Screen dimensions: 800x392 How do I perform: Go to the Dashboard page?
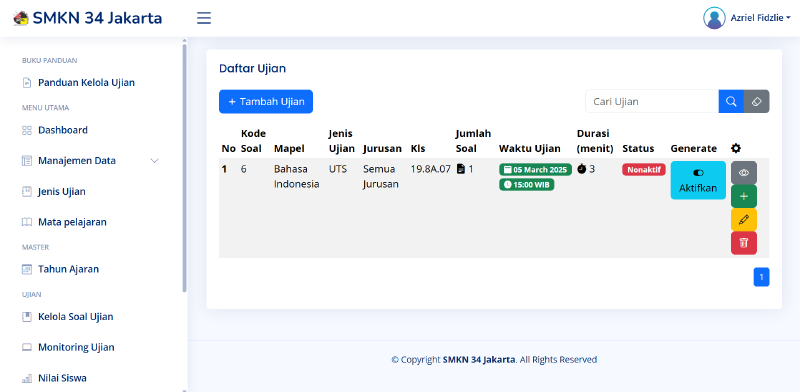[x=63, y=130]
